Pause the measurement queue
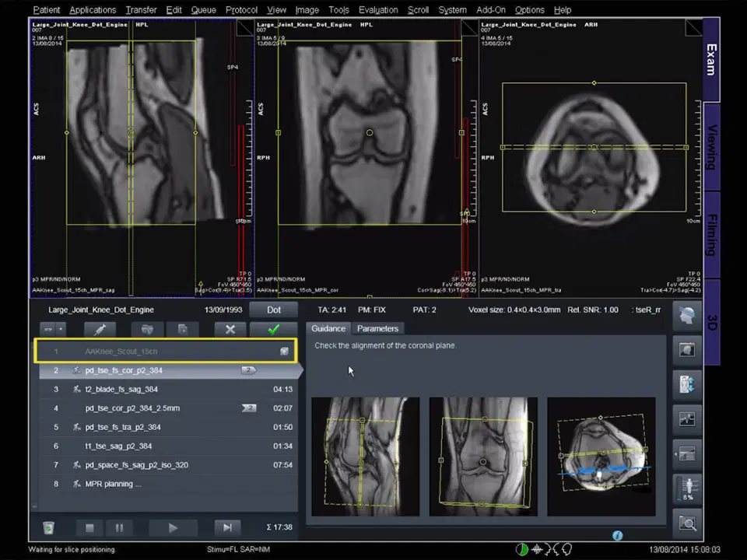 (119, 528)
